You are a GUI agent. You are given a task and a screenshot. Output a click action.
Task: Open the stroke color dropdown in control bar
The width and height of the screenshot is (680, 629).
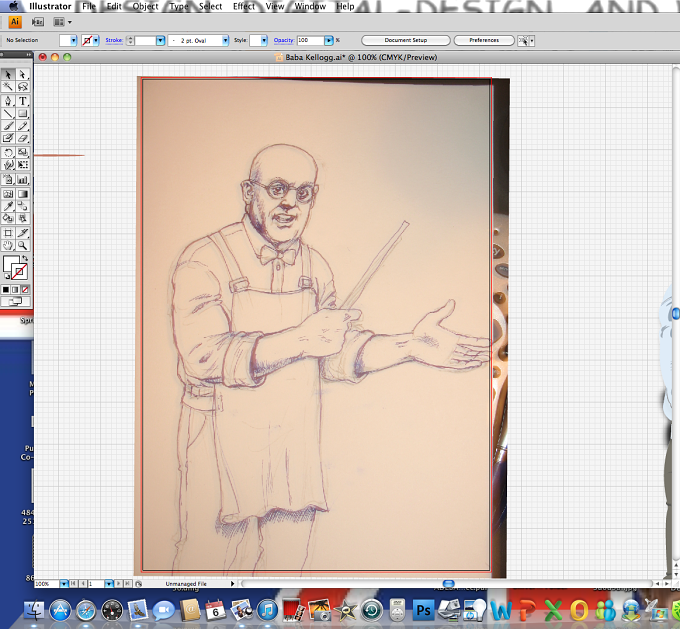96,40
